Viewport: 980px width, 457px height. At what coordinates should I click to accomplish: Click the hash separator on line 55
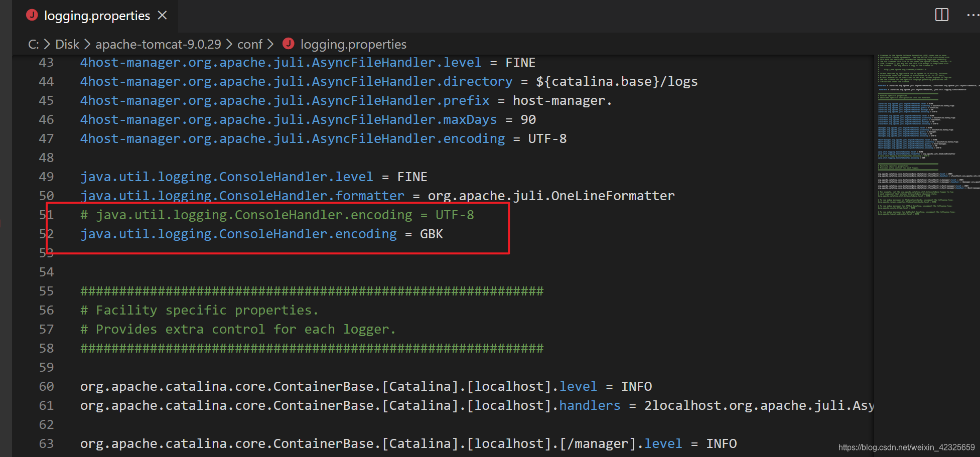[312, 291]
